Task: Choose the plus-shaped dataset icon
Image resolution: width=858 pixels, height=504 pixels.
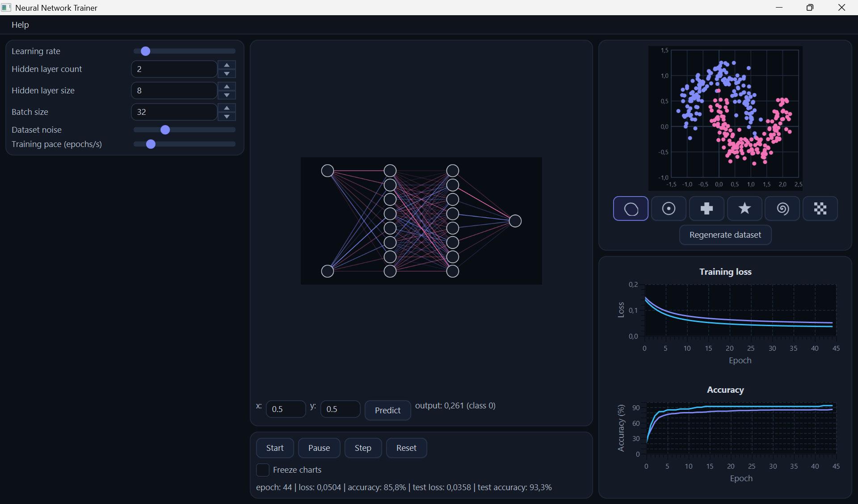Action: (707, 209)
